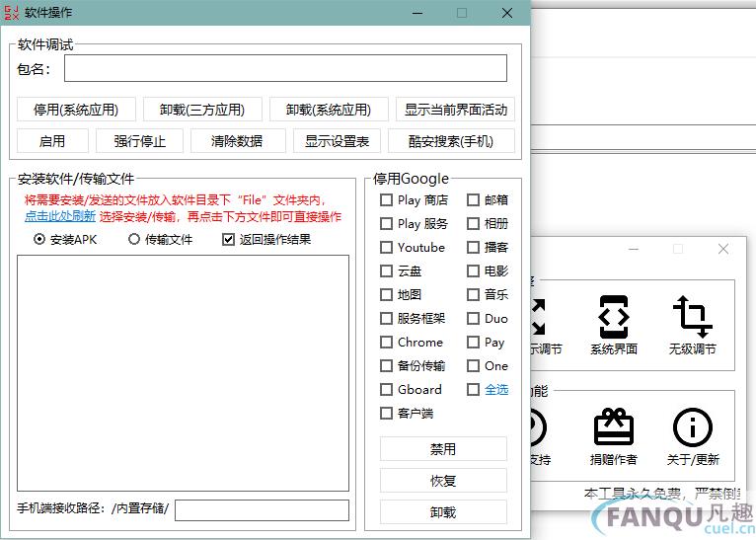Check the Play 商店 checkbox
This screenshot has width=756, height=540.
pos(386,199)
